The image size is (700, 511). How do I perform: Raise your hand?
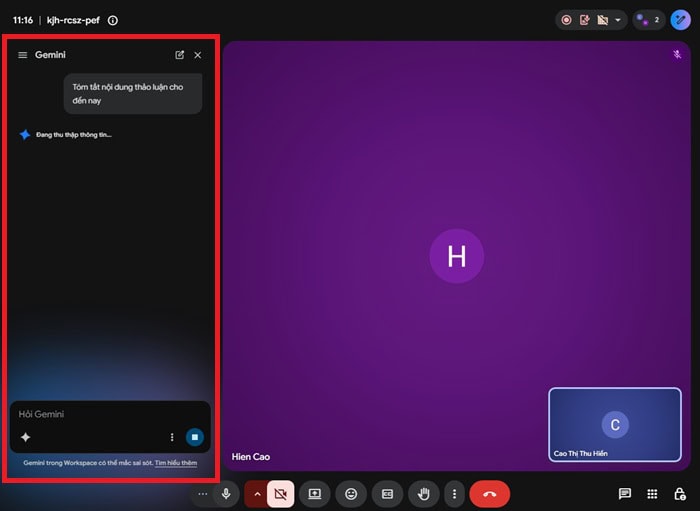pos(424,494)
